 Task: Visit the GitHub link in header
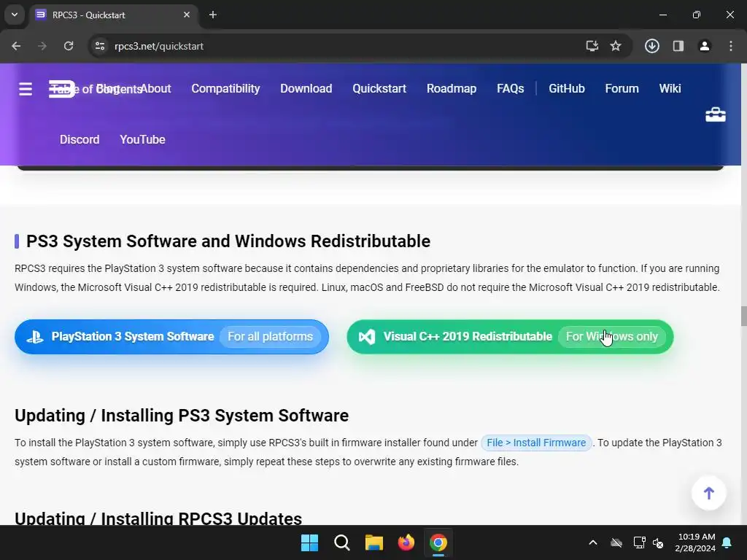566,88
